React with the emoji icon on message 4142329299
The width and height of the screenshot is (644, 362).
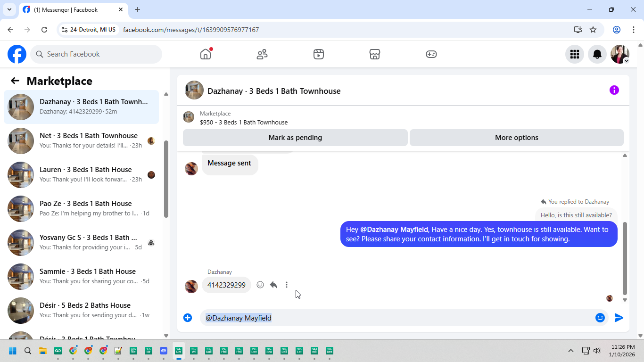click(x=260, y=285)
